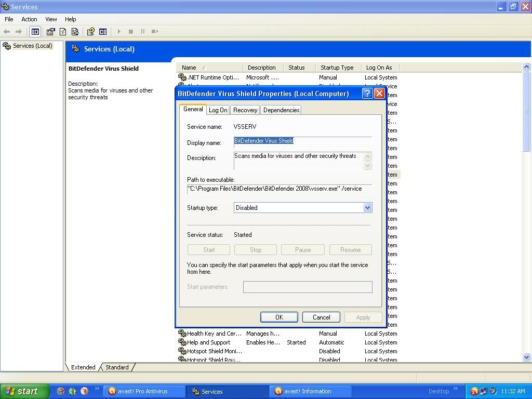Sort services by the Status column header
Image resolution: width=532 pixels, height=399 pixels.
[x=300, y=68]
